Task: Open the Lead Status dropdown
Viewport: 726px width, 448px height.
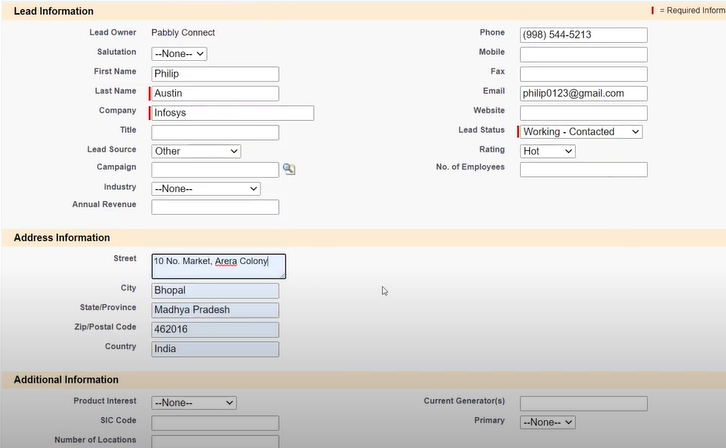Action: (581, 132)
